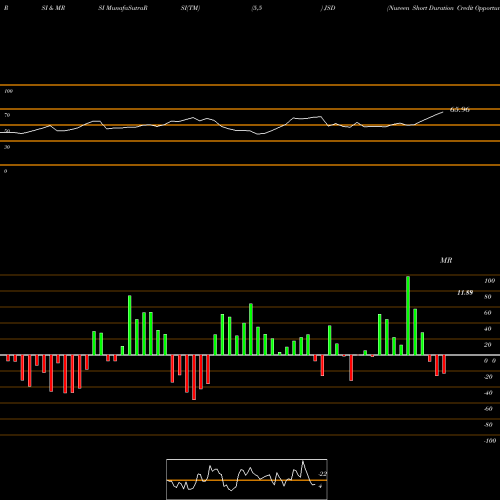This screenshot has width=500, height=500.
Task: Click the ") JSD" ticker symbol text
Action: point(328,8)
